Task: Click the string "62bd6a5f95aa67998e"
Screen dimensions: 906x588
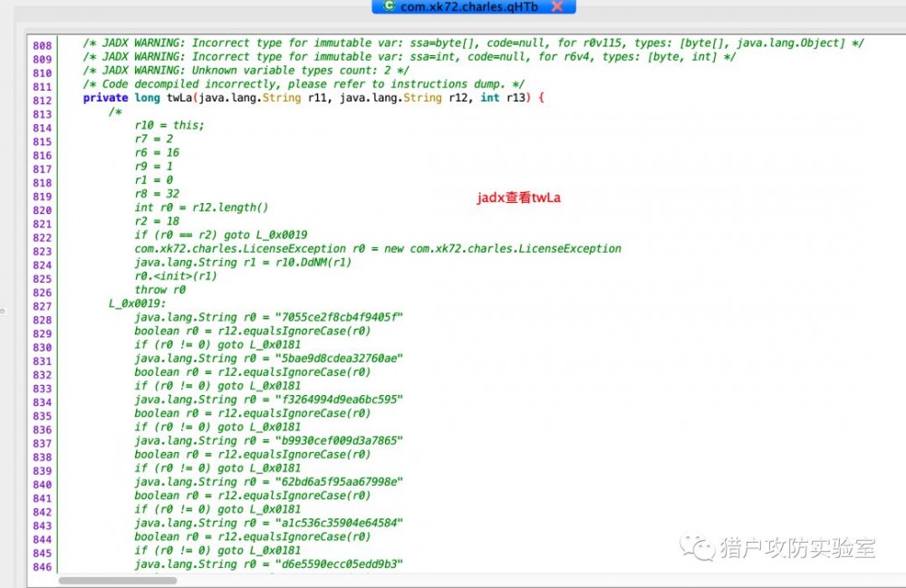Action: (339, 482)
